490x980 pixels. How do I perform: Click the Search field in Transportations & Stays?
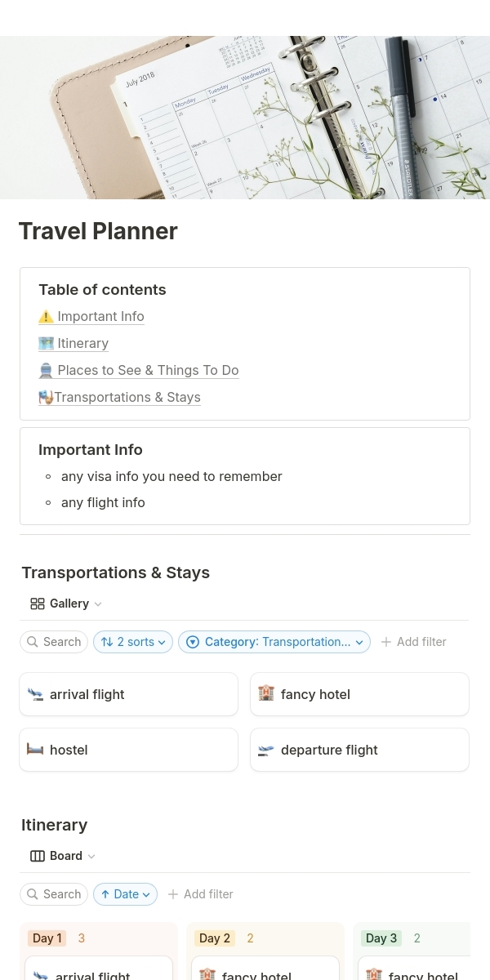coord(54,642)
